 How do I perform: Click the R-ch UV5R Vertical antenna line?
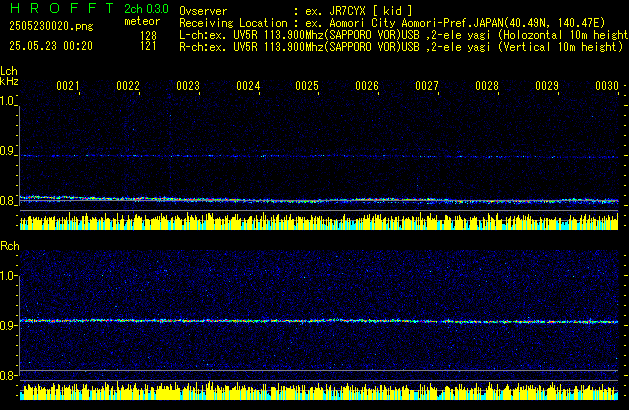(401, 47)
